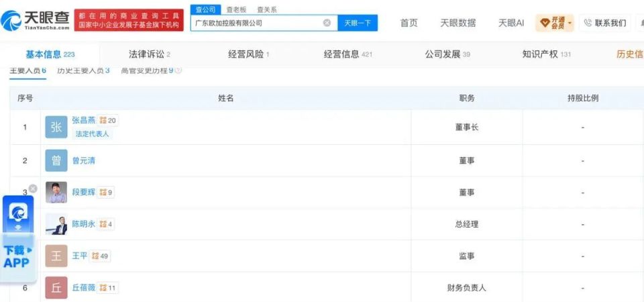Screen dimensions: 644x302
Task: Click the 丘 avatar tile
Action: pos(56,288)
